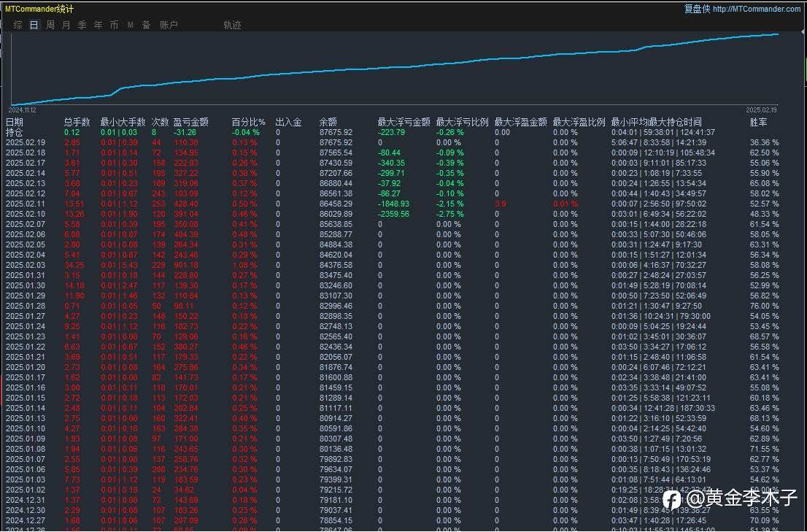Select the 2025.02.03 date row
This screenshot has width=807, height=532.
click(26, 265)
